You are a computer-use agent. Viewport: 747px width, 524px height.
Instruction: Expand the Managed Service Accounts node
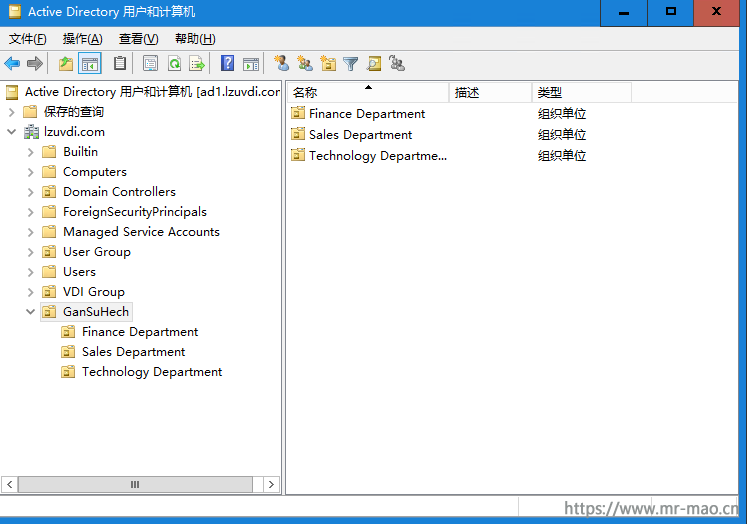31,232
